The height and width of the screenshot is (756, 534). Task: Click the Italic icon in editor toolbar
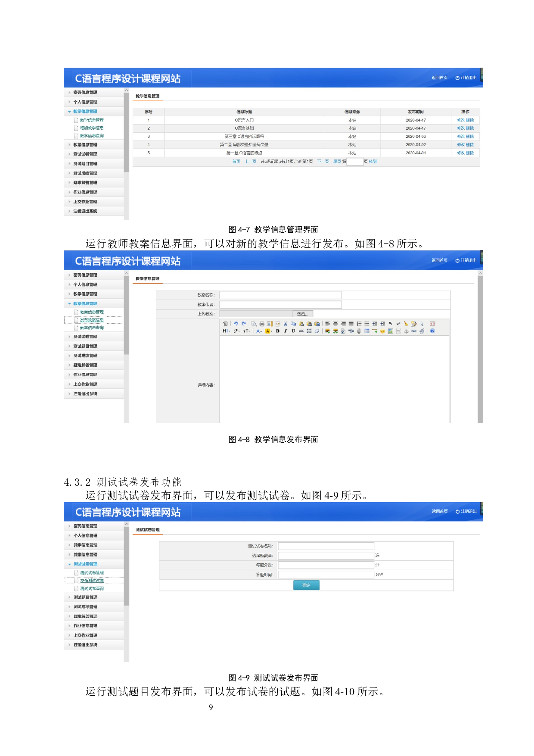coord(285,331)
